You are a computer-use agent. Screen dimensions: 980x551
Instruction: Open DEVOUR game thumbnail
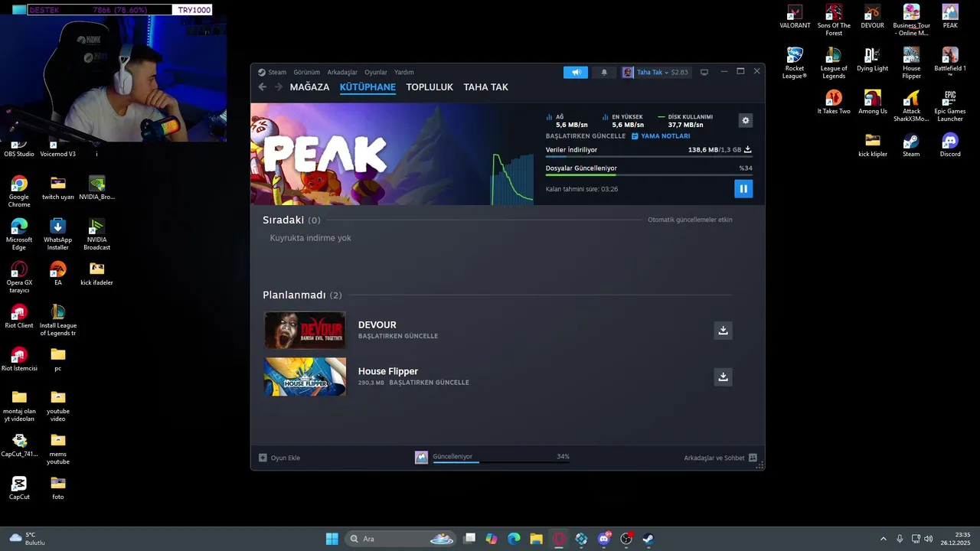click(x=305, y=330)
